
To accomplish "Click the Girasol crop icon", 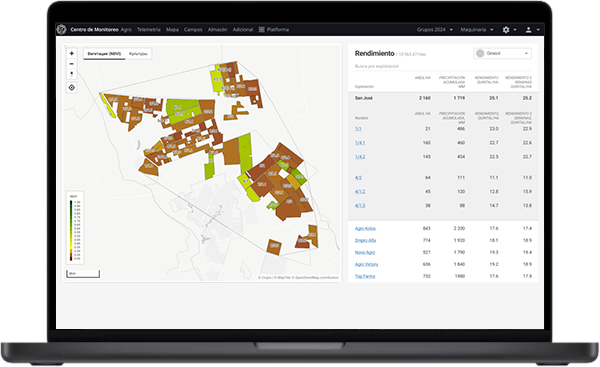I will (x=480, y=54).
